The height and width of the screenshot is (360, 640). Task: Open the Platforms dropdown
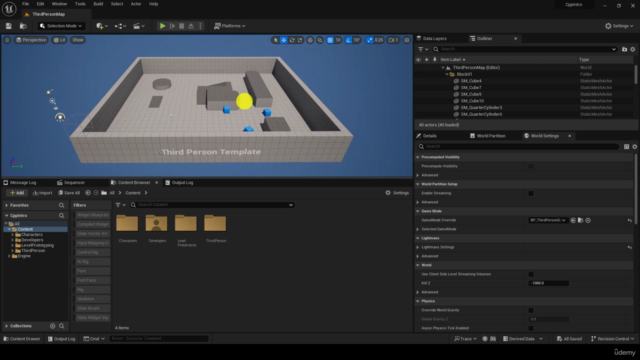point(230,26)
